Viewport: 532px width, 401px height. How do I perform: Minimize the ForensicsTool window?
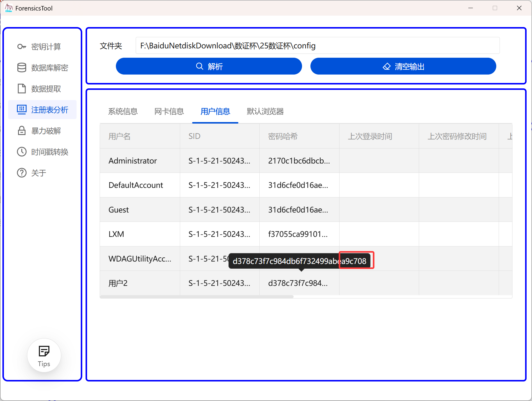click(470, 8)
